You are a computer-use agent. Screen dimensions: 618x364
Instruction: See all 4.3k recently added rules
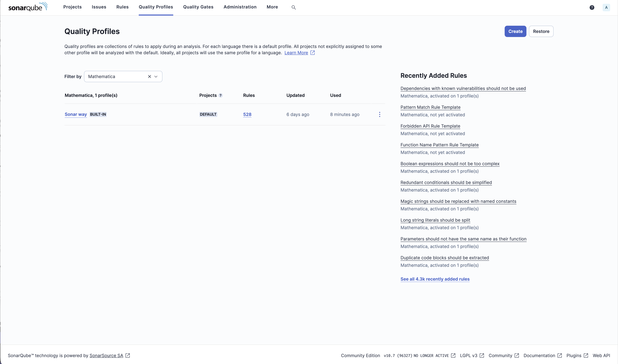point(435,279)
